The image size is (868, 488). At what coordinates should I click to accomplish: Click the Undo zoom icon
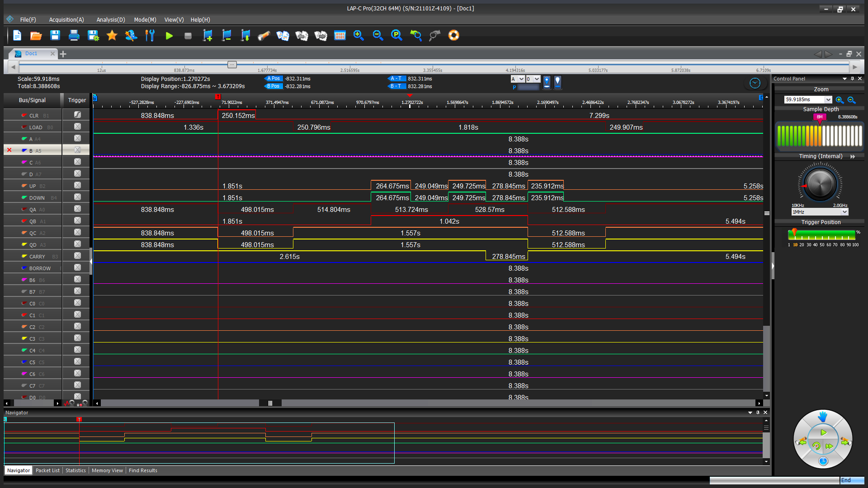(415, 36)
